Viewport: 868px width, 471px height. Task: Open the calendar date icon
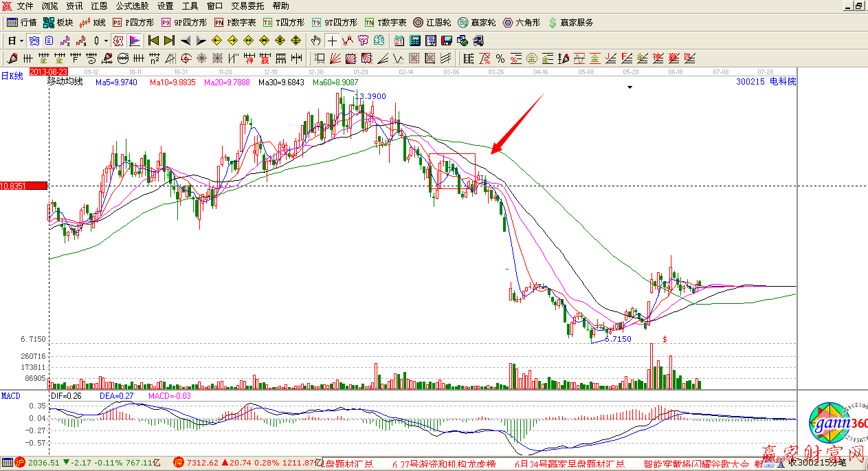click(399, 41)
